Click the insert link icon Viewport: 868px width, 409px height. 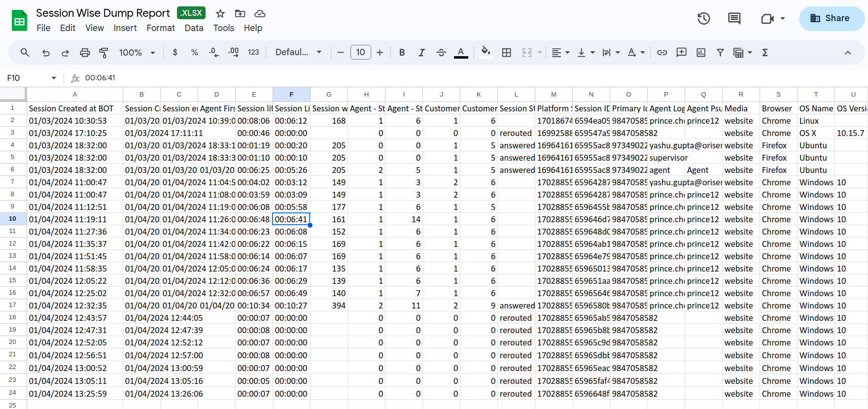(662, 53)
